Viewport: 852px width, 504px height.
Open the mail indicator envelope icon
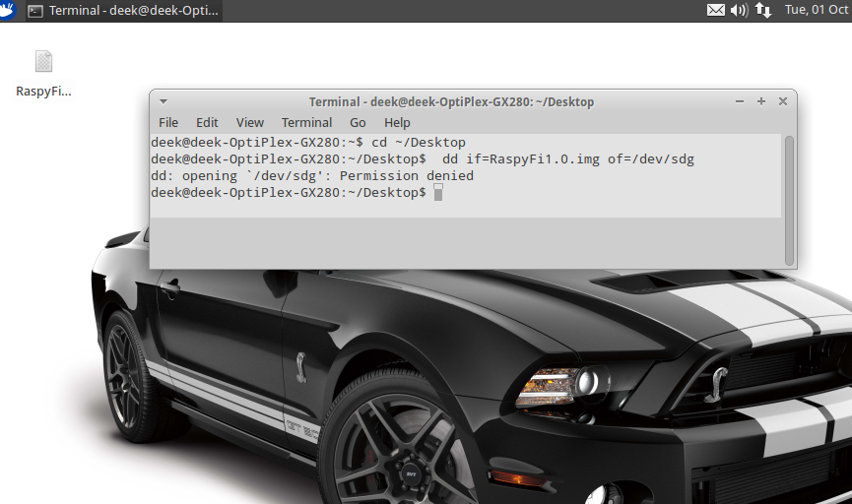[716, 10]
